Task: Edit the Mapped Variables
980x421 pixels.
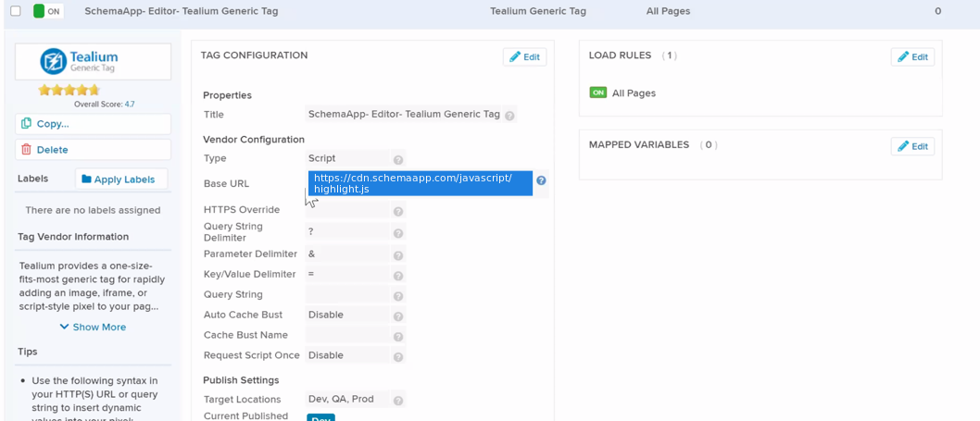Action: point(913,146)
